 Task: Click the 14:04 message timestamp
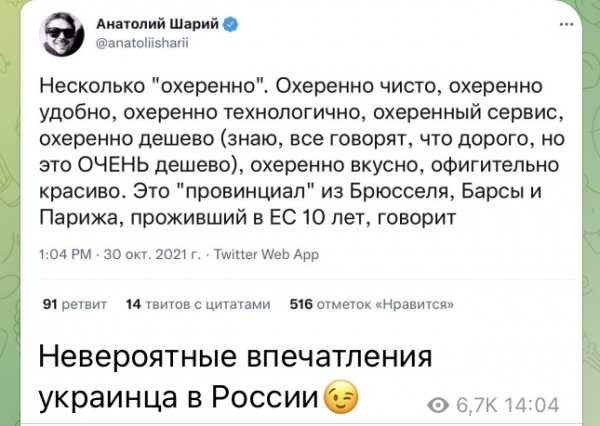[x=533, y=405]
